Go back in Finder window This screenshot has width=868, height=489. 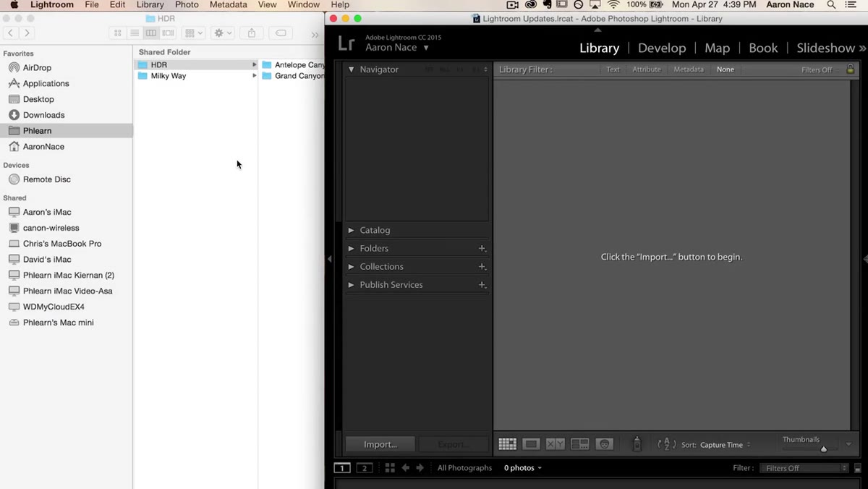point(11,33)
